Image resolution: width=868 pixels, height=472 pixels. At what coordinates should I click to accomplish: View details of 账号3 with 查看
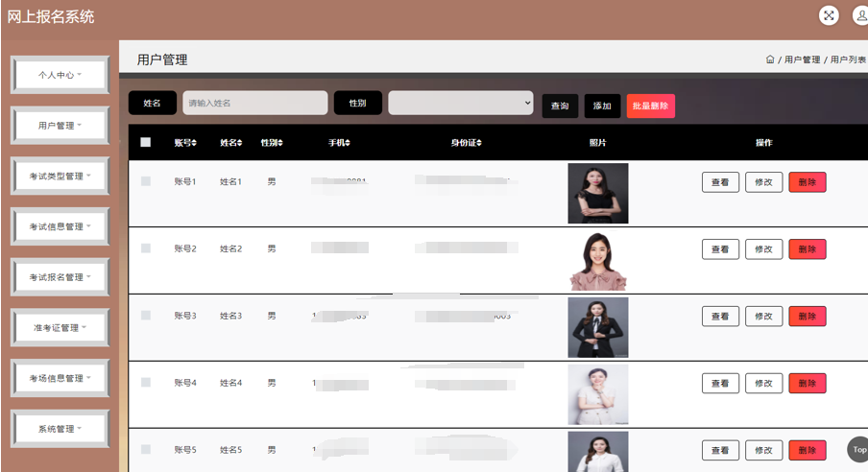point(720,316)
